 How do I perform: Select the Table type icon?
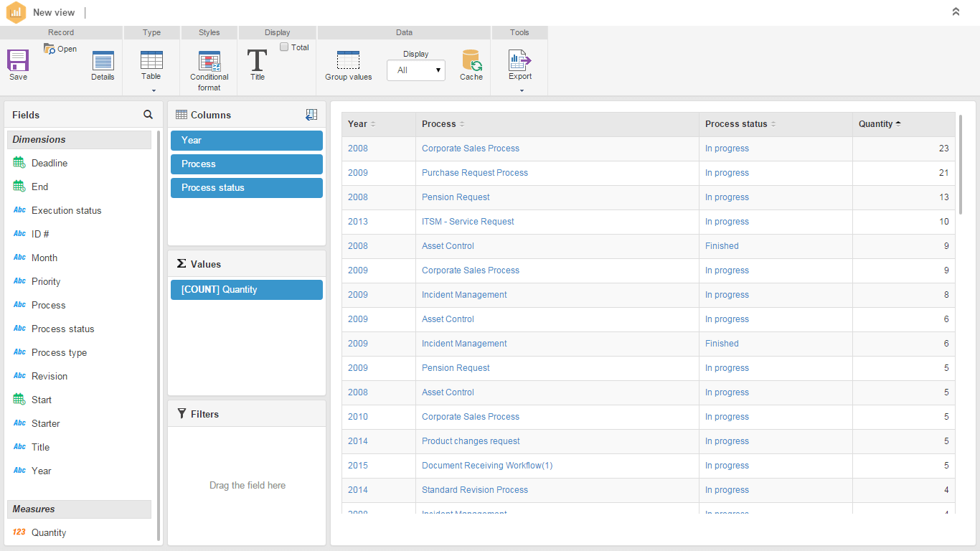click(151, 60)
